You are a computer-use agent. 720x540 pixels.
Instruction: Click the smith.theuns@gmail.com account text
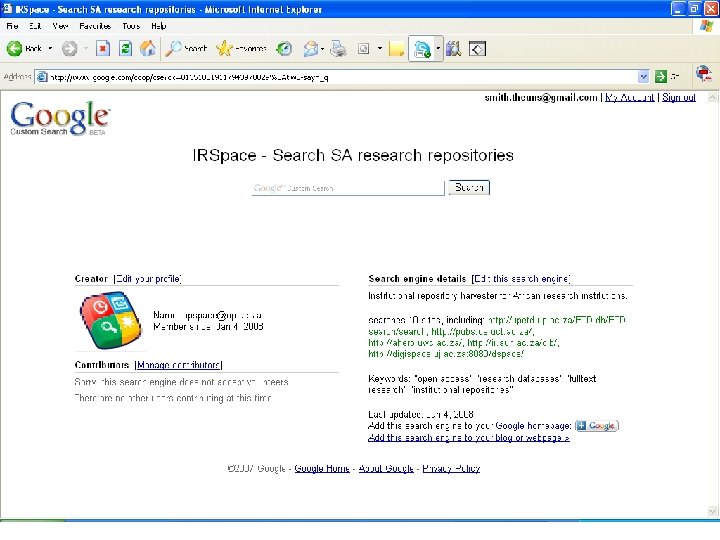coord(541,97)
